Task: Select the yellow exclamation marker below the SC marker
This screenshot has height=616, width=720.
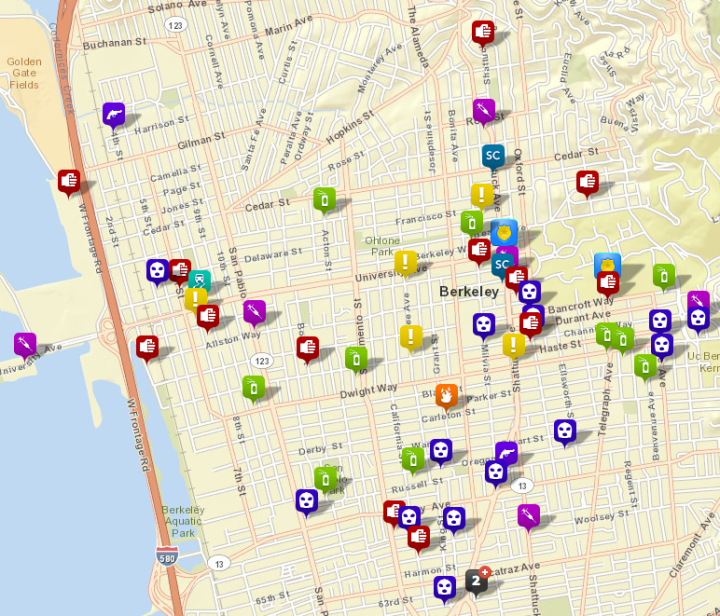Action: coord(482,196)
